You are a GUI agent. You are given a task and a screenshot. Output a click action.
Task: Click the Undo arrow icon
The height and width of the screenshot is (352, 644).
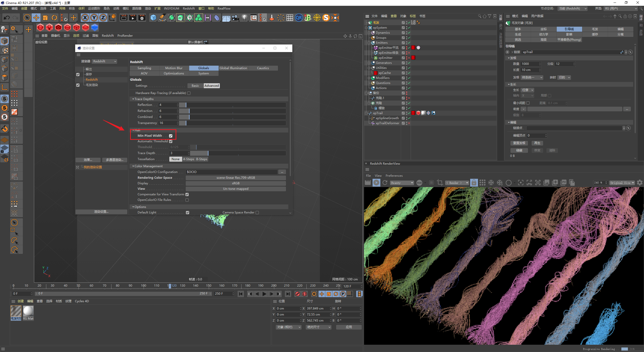point(7,18)
